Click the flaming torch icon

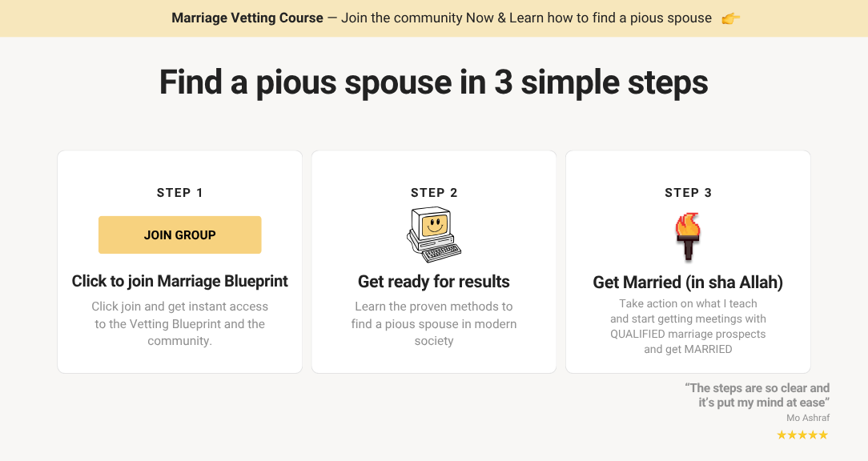(687, 236)
